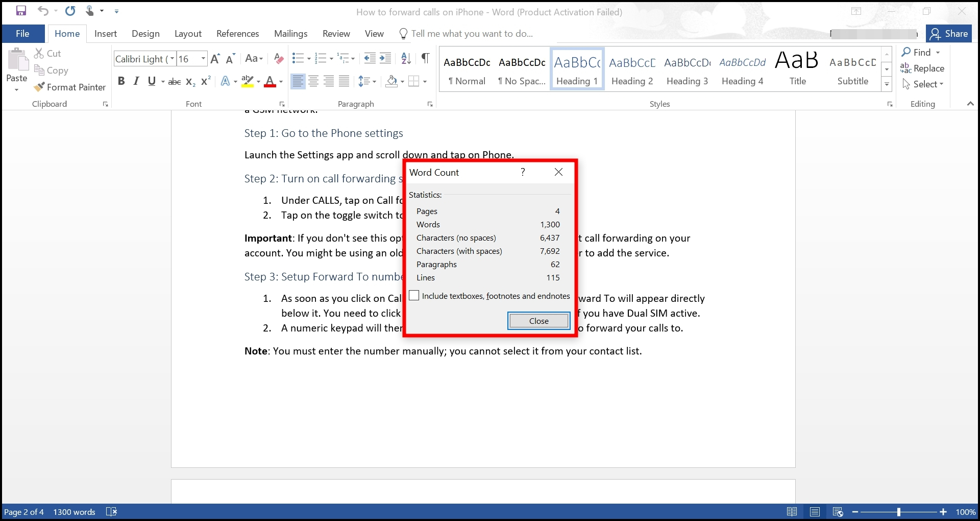Open Customize Quick Access Toolbar dropdown
980x521 pixels.
[116, 11]
